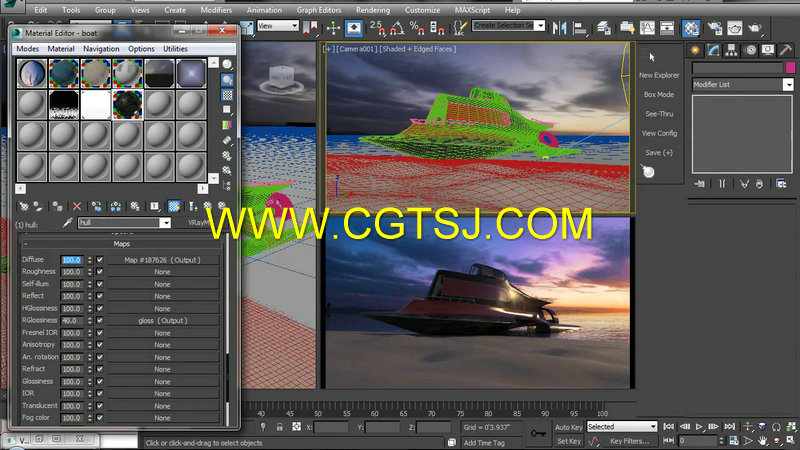Toggle the Self-illum map checkbox
The height and width of the screenshot is (450, 800).
click(x=100, y=284)
